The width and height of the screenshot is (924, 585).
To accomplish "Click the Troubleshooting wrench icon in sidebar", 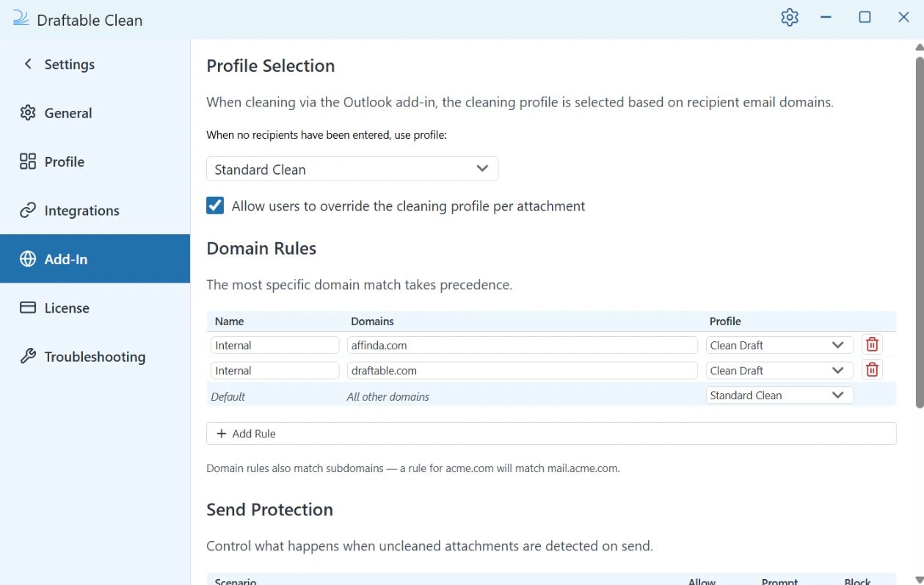I will [28, 357].
